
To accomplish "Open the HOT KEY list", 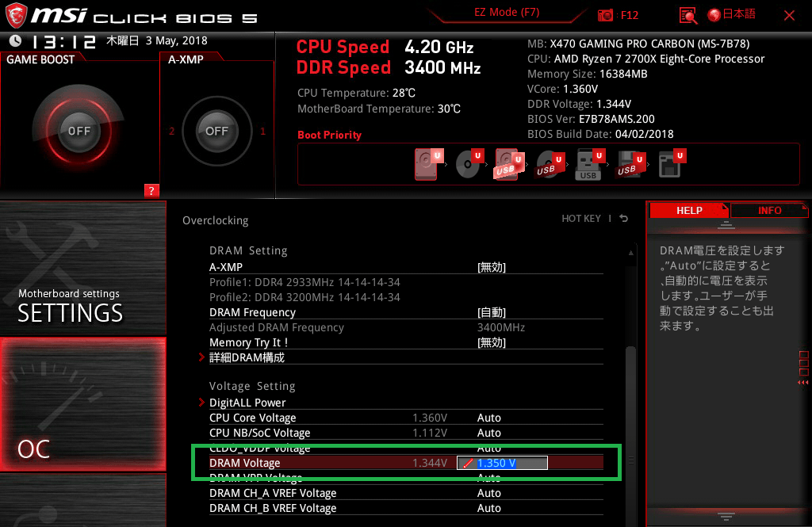I will 581,219.
